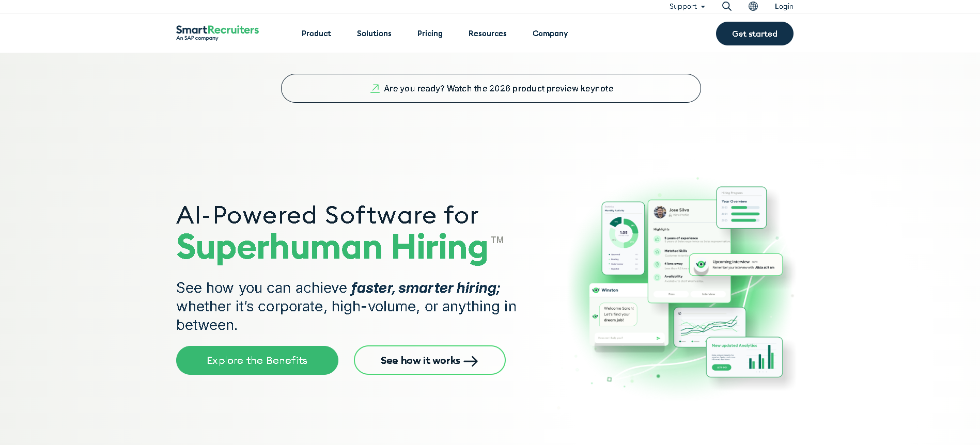Click the arrow in See how it works
980x445 pixels.
coord(471,361)
